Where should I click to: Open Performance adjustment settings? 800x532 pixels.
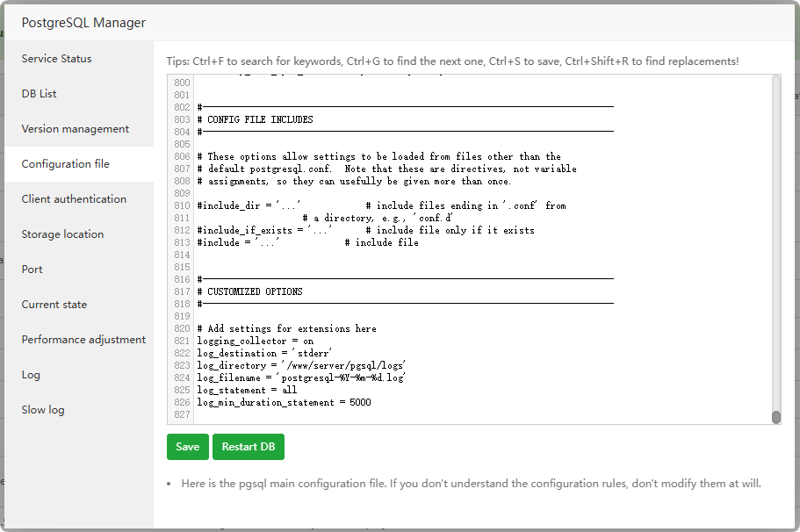pos(84,340)
